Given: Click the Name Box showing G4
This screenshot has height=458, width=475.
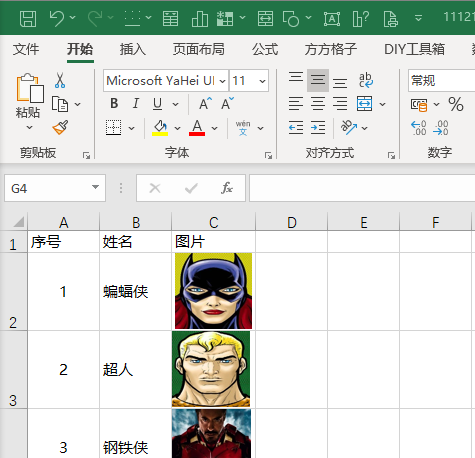Looking at the screenshot, I should click(x=55, y=188).
